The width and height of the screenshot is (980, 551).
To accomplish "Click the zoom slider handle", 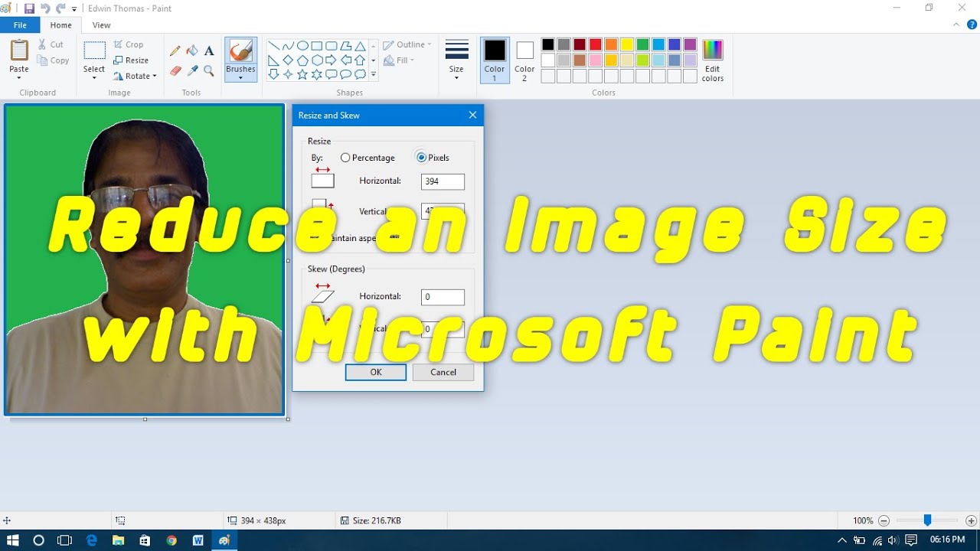I will 927,520.
